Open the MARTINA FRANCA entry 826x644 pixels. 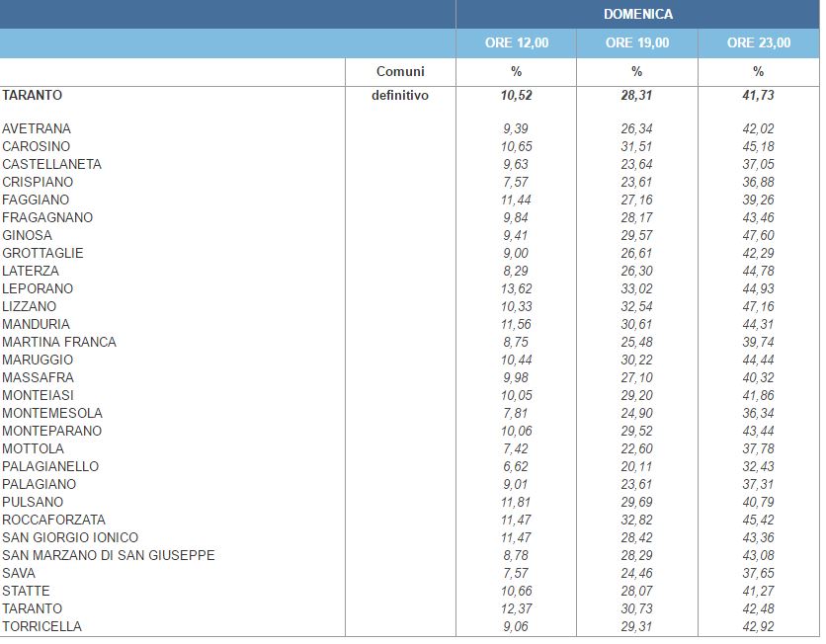pos(59,342)
